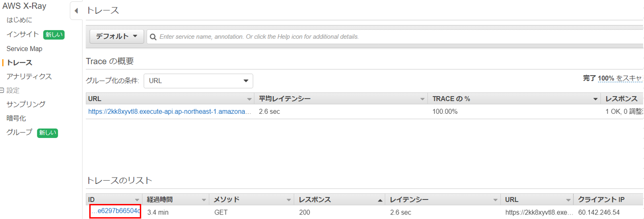
Task: Click the GET method cell
Action: [x=221, y=213]
